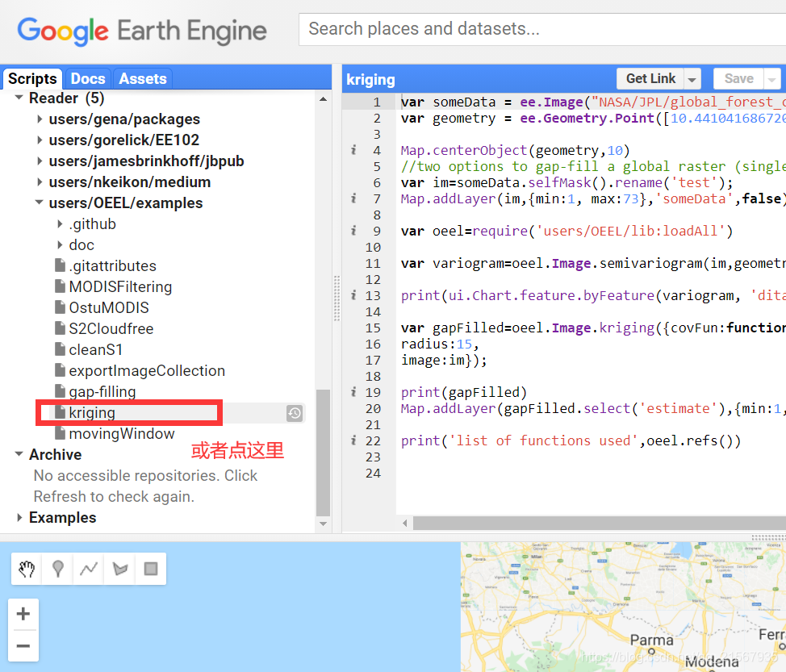
Task: Select the draw rectangle tool
Action: click(151, 569)
